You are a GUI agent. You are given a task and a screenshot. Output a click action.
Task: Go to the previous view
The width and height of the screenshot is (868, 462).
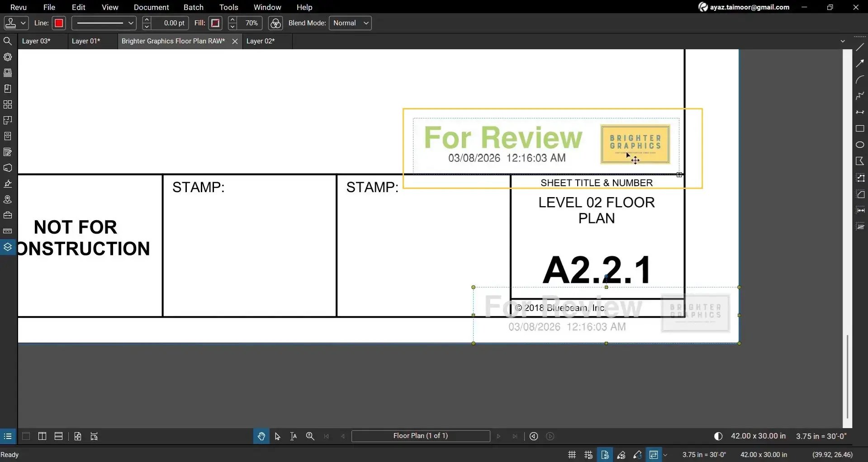click(x=534, y=436)
